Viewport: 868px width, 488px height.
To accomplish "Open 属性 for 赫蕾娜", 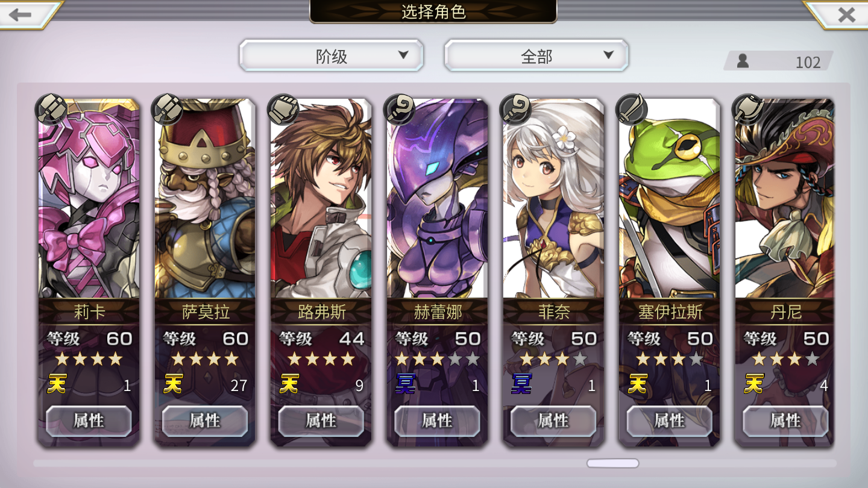I will 437,421.
